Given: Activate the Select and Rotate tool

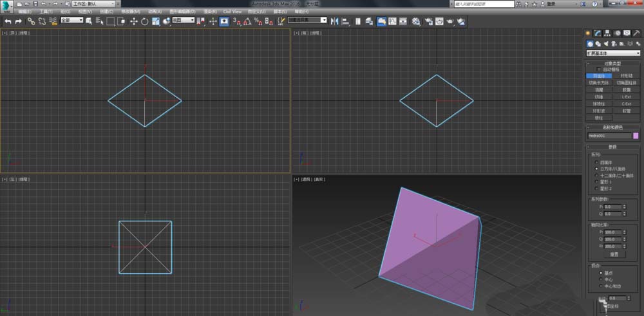Looking at the screenshot, I should [x=145, y=21].
